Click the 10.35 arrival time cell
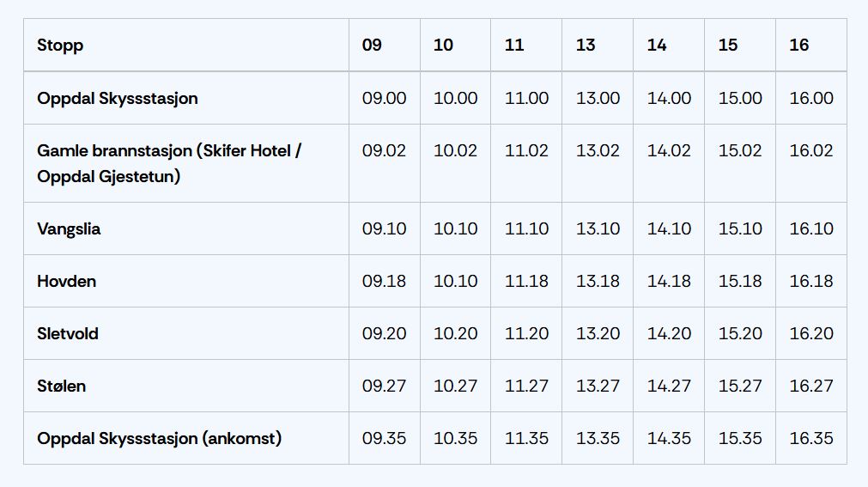Image resolution: width=868 pixels, height=487 pixels. (x=455, y=439)
